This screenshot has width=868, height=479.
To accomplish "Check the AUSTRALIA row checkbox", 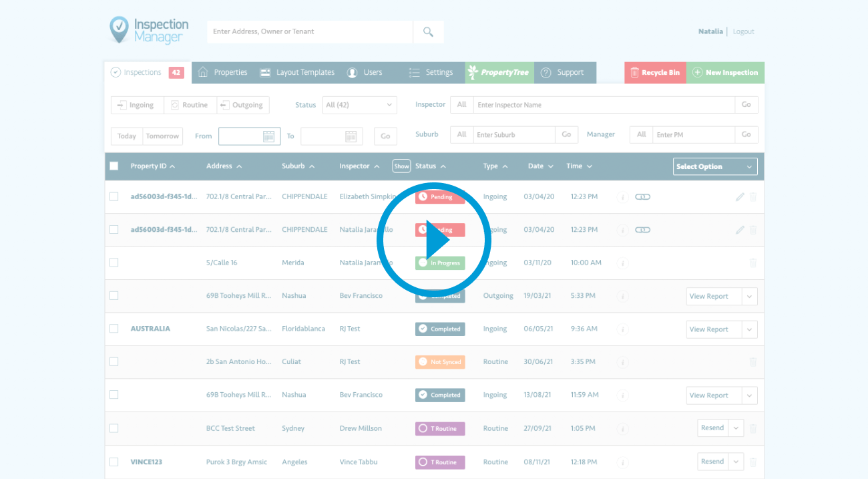I will click(114, 329).
